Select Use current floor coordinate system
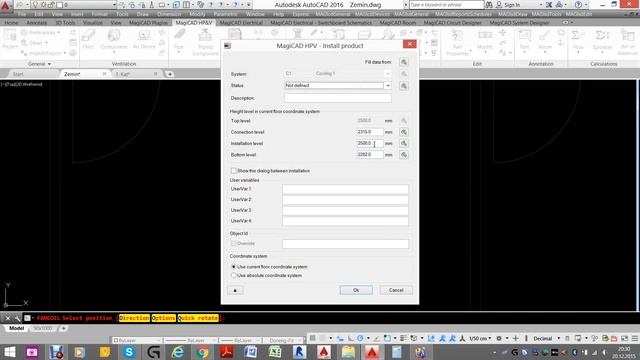The width and height of the screenshot is (640, 360). pyautogui.click(x=233, y=267)
